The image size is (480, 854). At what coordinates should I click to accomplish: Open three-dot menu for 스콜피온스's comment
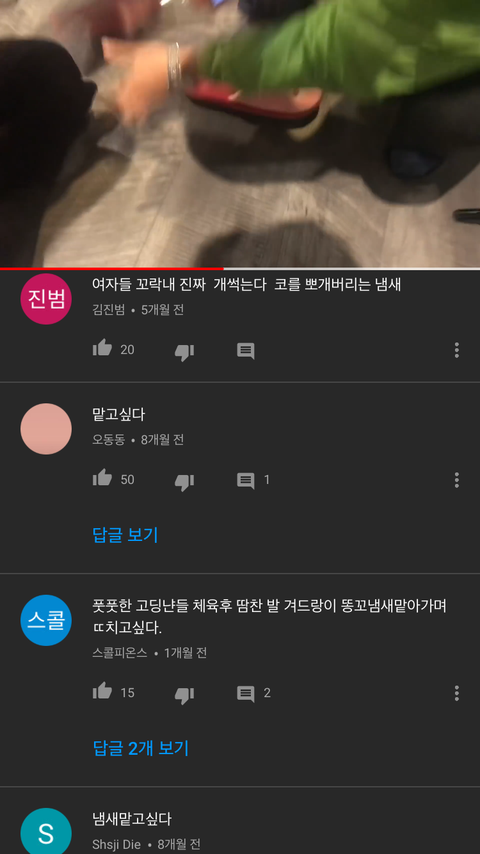pos(457,693)
